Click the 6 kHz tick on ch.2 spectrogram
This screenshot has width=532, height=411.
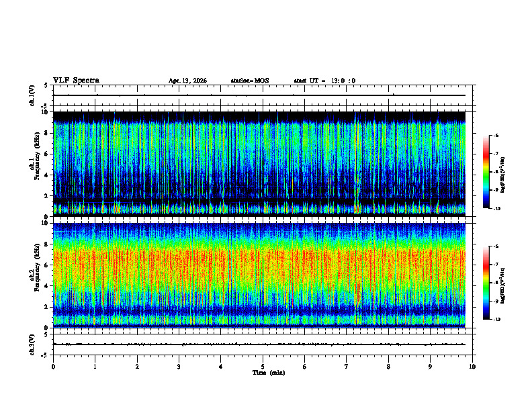[x=47, y=265]
